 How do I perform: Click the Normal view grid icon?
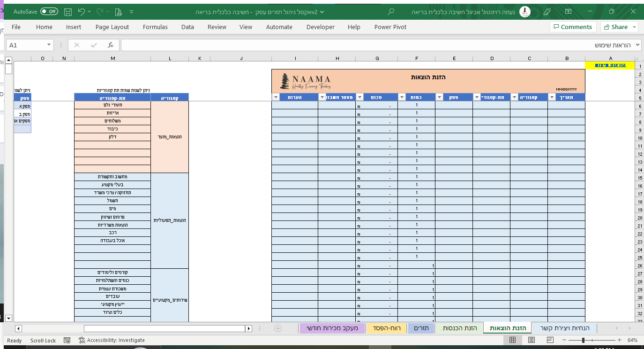[513, 340]
